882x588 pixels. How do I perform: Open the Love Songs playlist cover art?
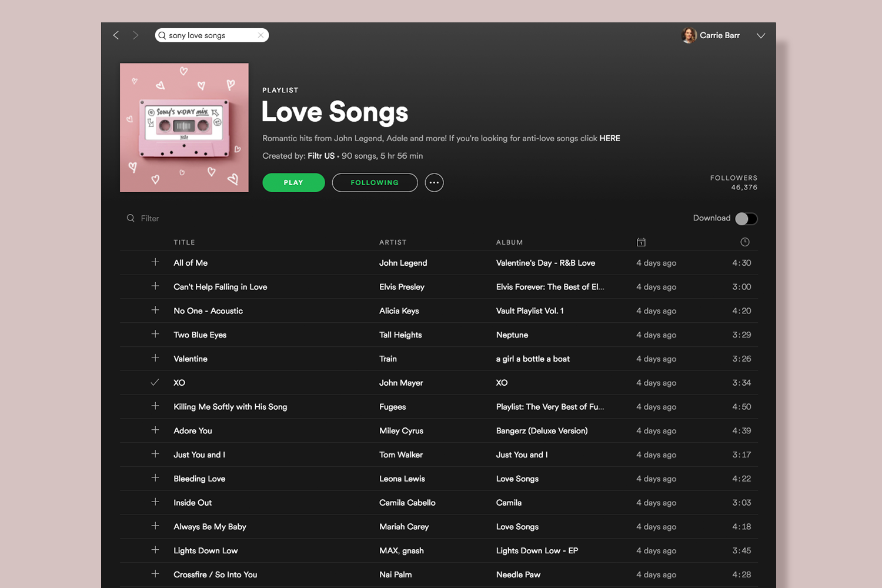click(x=184, y=128)
